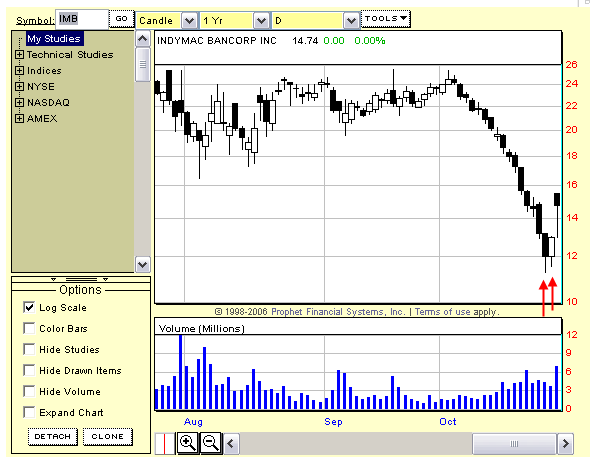The image size is (590, 465).
Task: Enable the Color Bars checkbox
Action: pos(29,328)
